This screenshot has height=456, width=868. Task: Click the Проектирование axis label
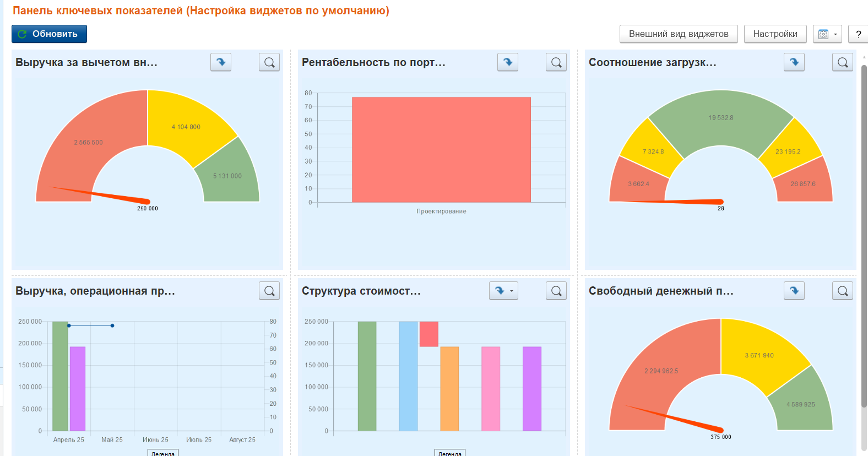[441, 211]
